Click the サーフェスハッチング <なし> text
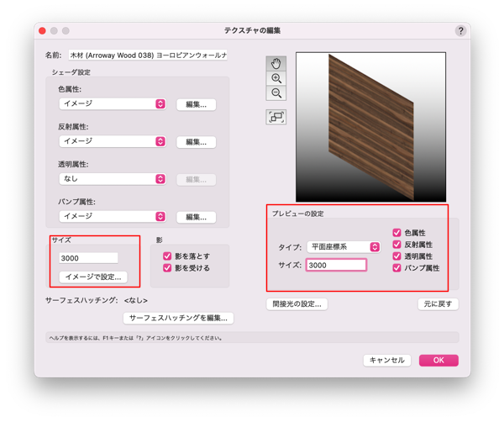The image size is (504, 422). (x=97, y=300)
